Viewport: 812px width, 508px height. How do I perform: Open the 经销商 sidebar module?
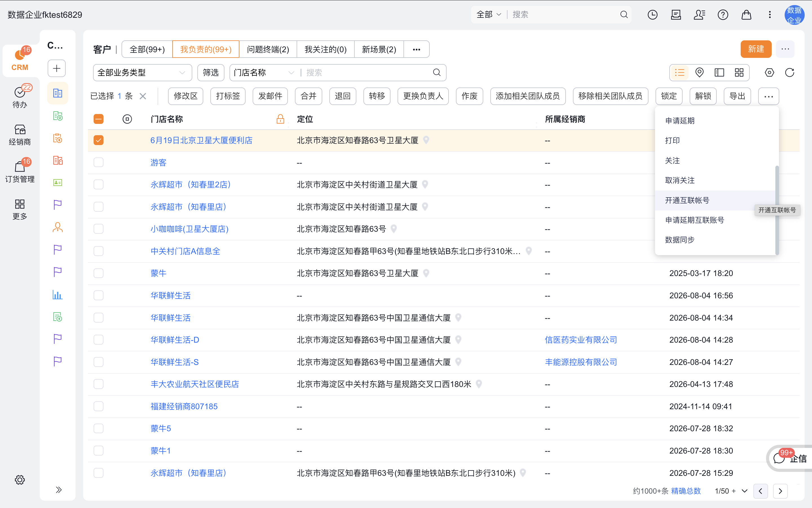[x=20, y=135]
